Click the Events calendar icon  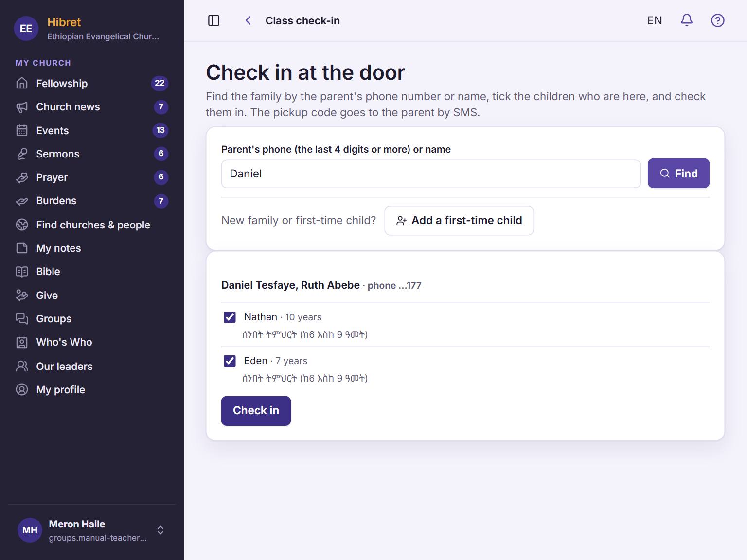[x=22, y=130]
